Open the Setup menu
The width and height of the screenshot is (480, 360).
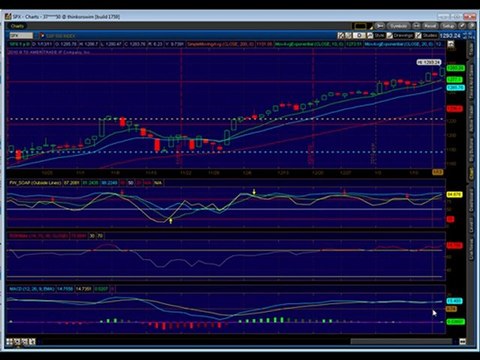tap(448, 26)
